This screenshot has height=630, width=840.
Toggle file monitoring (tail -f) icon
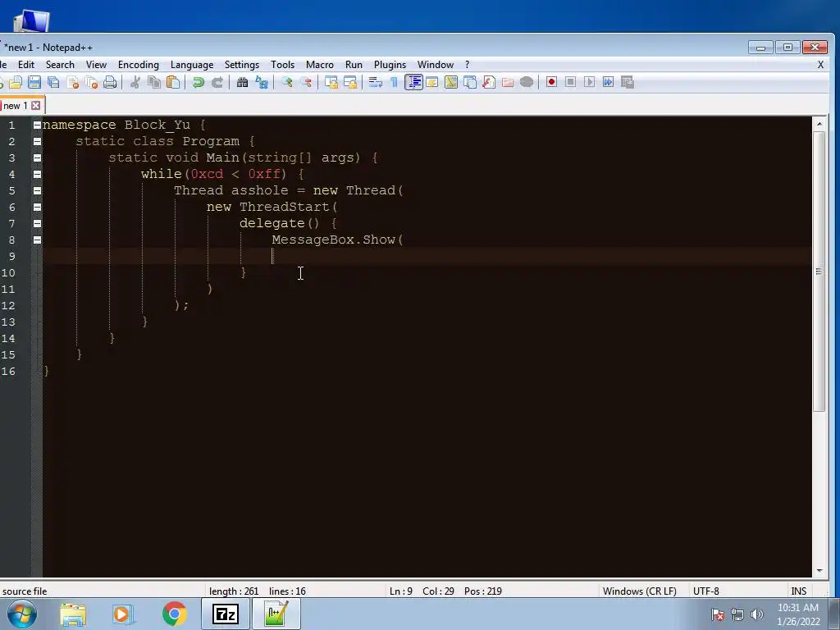pos(527,82)
